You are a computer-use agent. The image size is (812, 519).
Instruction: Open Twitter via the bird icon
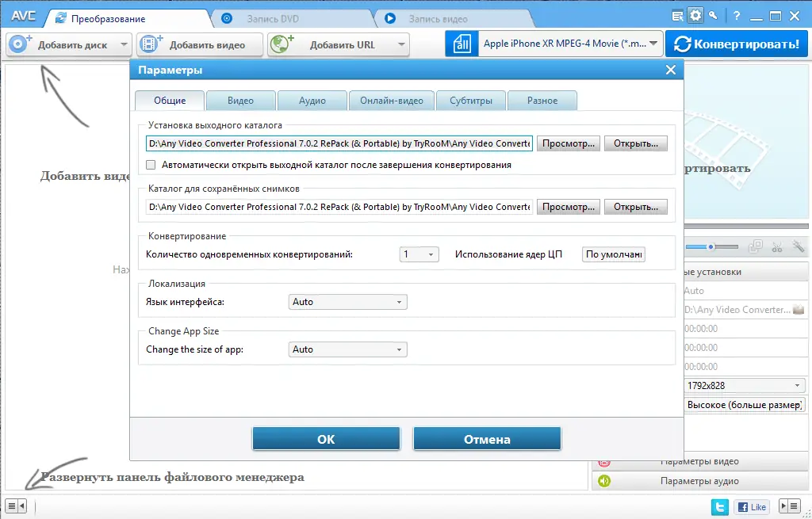722,506
